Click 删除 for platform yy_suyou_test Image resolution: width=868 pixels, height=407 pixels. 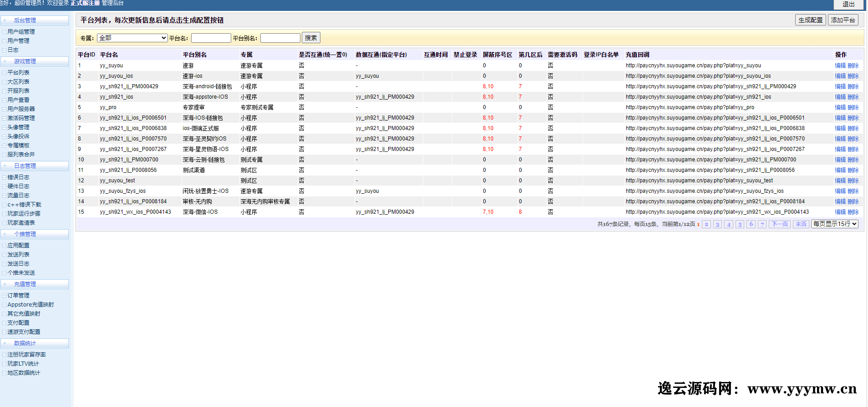(853, 181)
